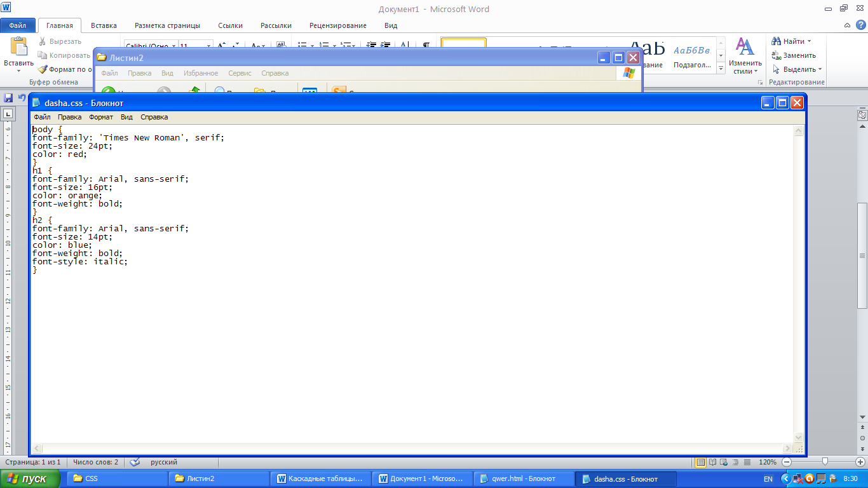Expand the Styles gallery 'More' arrow
The height and width of the screenshot is (488, 868).
coord(721,69)
